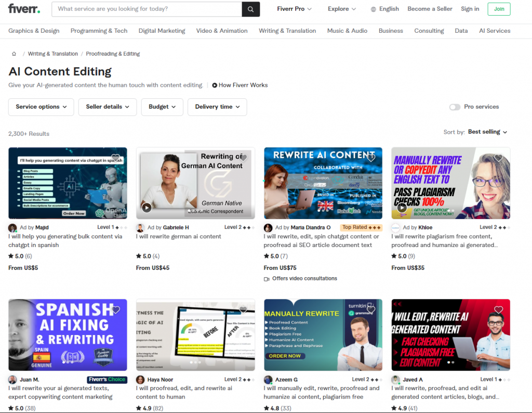
Task: Play Khloe's plagiarism rewrite video
Action: [x=402, y=208]
